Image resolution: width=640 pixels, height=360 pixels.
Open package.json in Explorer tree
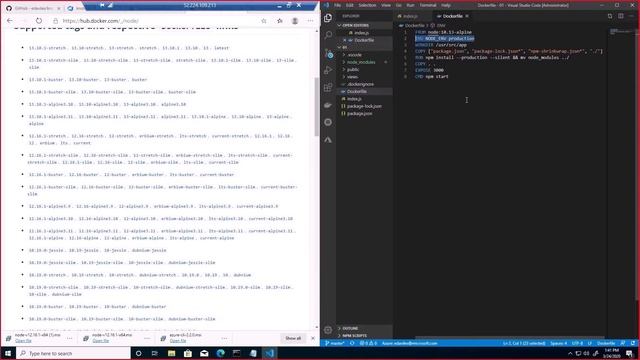tap(365, 113)
